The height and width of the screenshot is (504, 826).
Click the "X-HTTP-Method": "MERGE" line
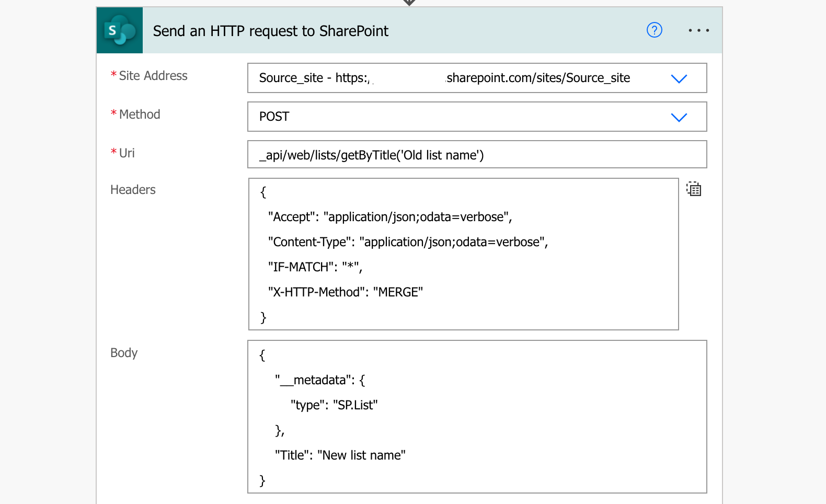[x=346, y=292]
